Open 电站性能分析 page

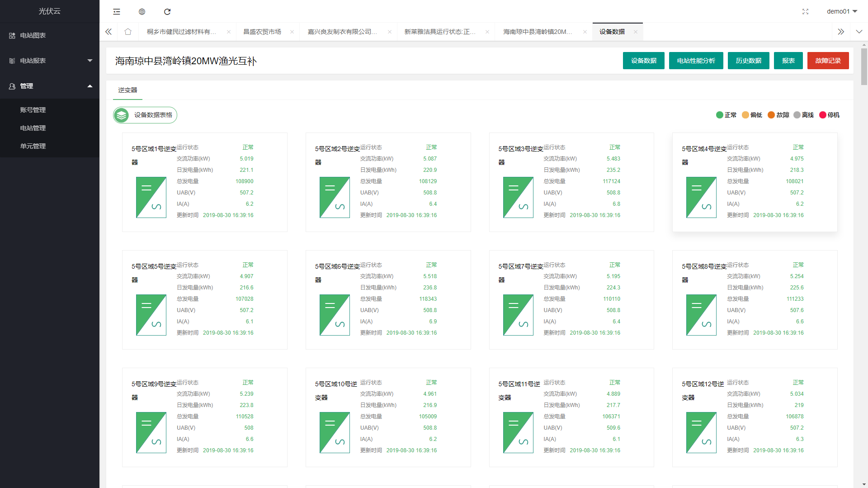point(696,61)
